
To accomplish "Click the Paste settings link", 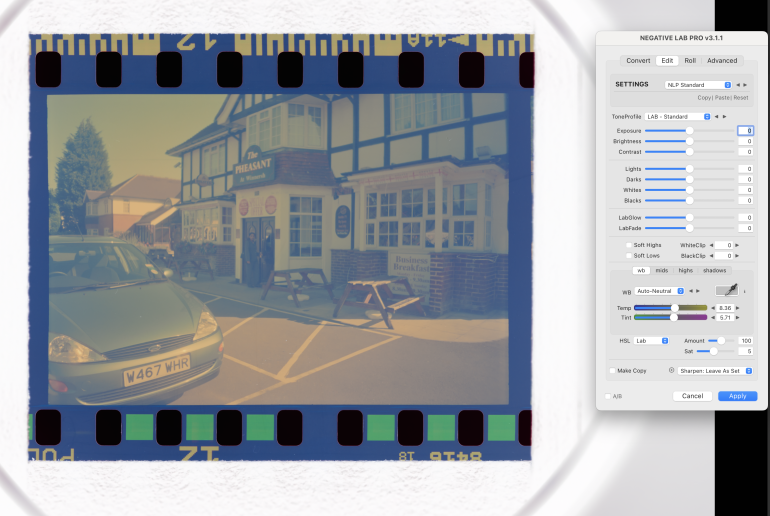I will 722,98.
